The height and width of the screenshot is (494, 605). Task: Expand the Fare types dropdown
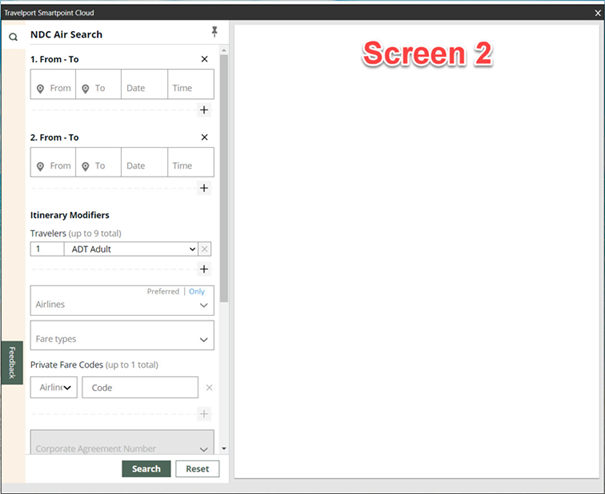point(204,340)
